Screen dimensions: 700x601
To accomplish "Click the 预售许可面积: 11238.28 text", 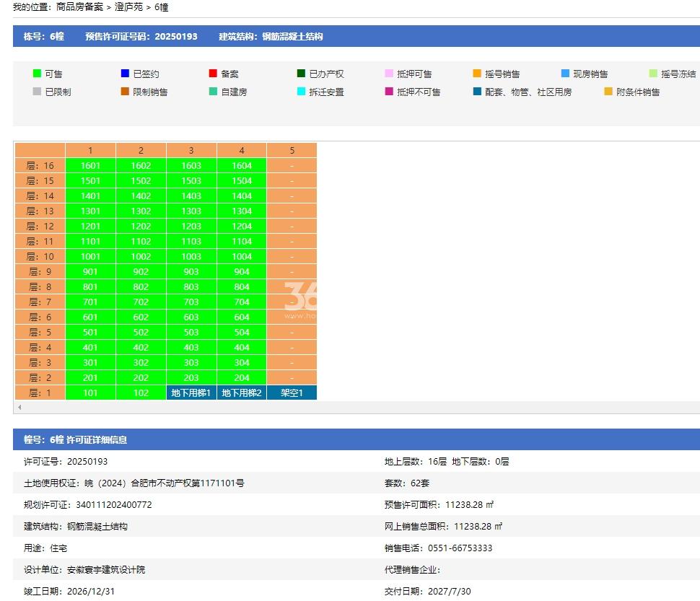I will pyautogui.click(x=439, y=504).
